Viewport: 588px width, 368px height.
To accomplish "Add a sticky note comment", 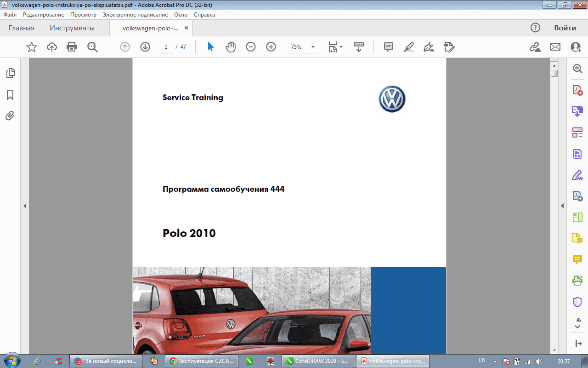I will coord(388,47).
